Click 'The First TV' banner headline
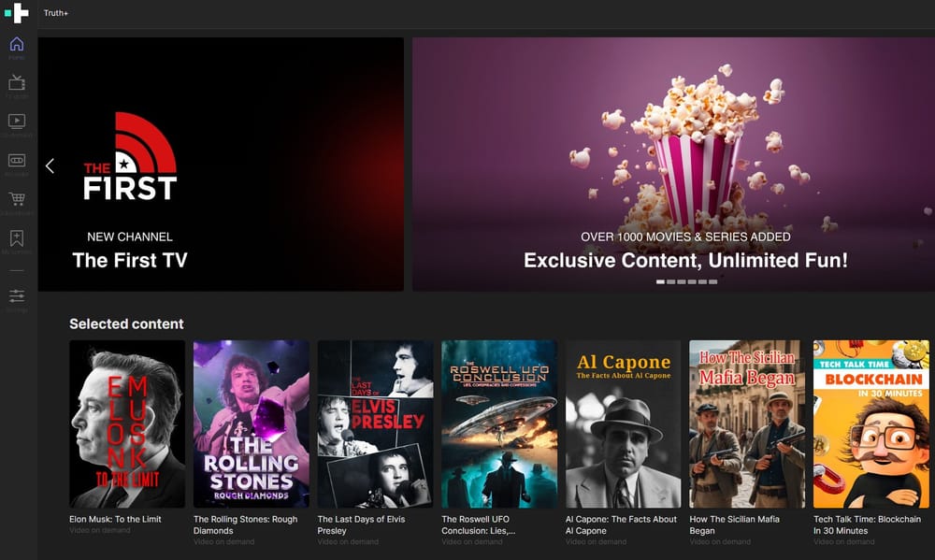The height and width of the screenshot is (560, 935). pos(130,260)
